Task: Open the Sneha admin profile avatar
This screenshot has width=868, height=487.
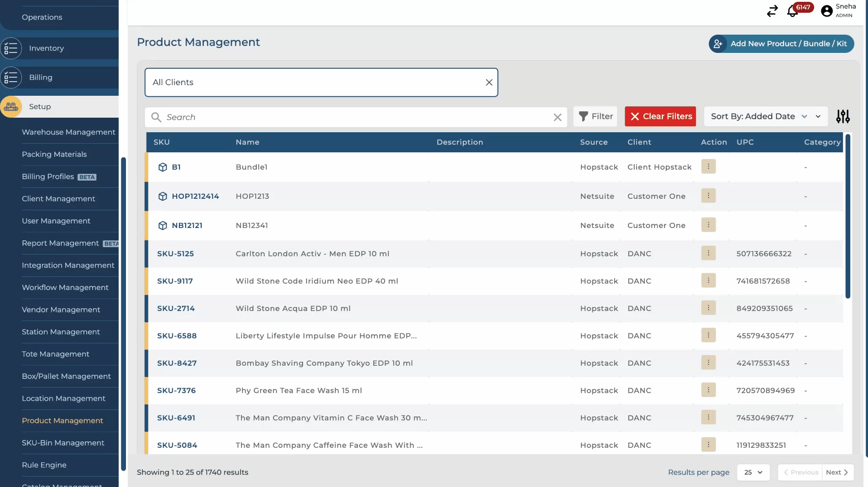Action: tap(826, 11)
